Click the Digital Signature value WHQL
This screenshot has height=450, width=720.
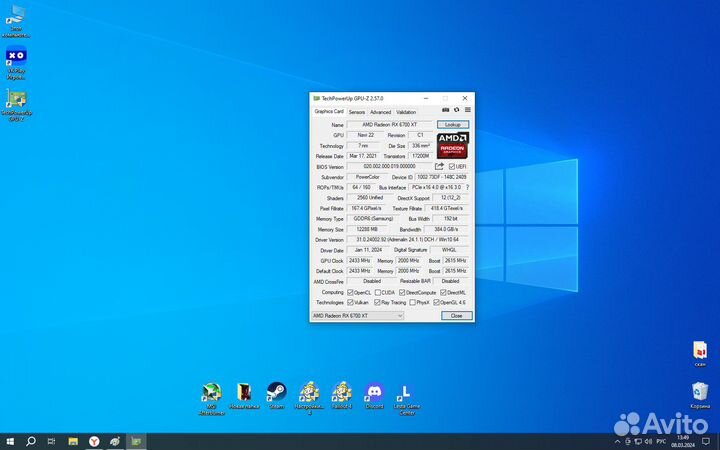coord(449,250)
